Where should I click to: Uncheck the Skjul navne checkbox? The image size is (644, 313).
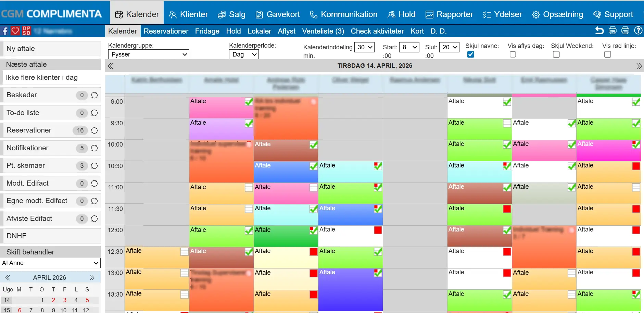pyautogui.click(x=471, y=54)
